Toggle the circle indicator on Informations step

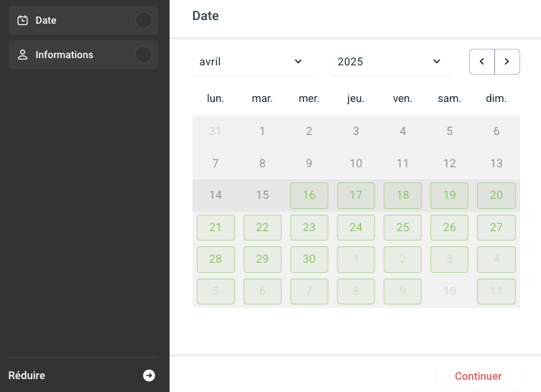coord(144,55)
